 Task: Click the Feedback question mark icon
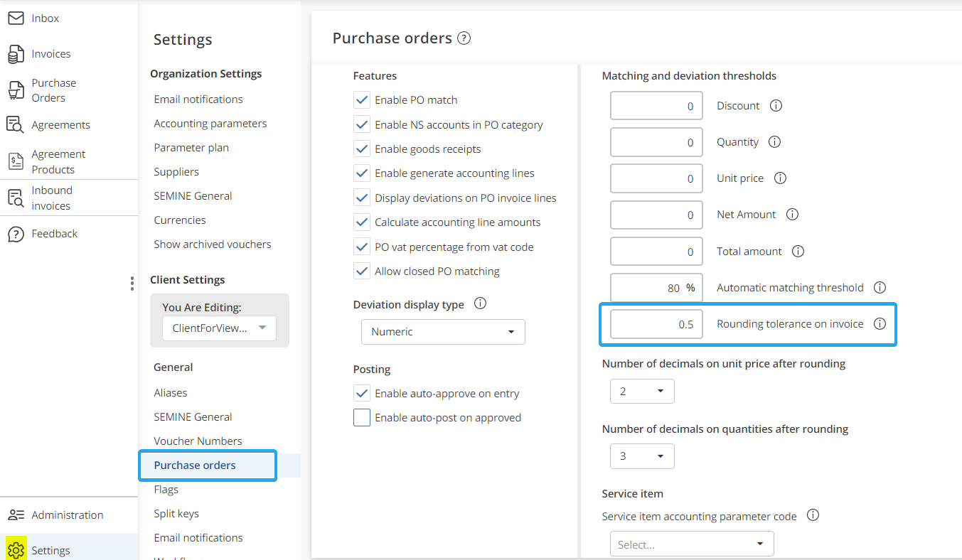click(x=16, y=234)
